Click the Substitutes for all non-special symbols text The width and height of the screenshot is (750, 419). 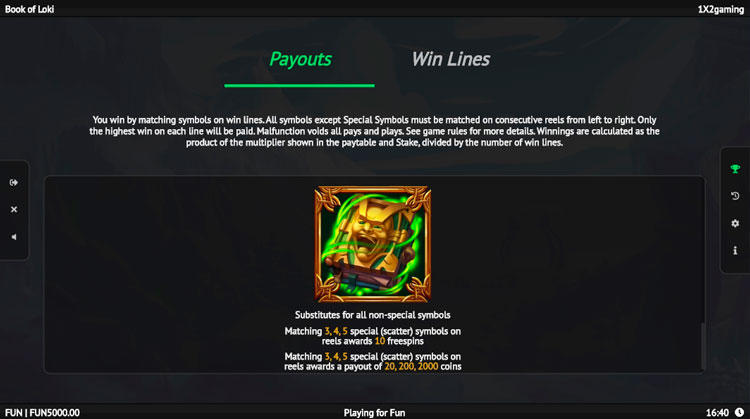(373, 315)
